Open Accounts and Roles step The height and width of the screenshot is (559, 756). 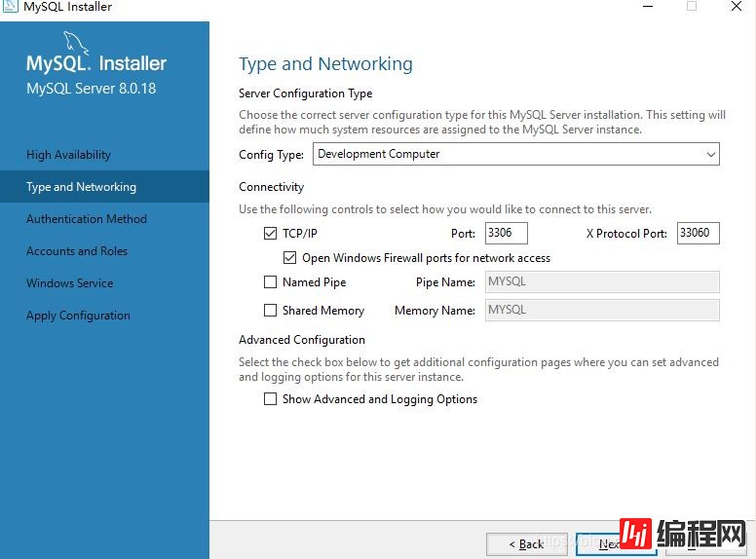[77, 251]
